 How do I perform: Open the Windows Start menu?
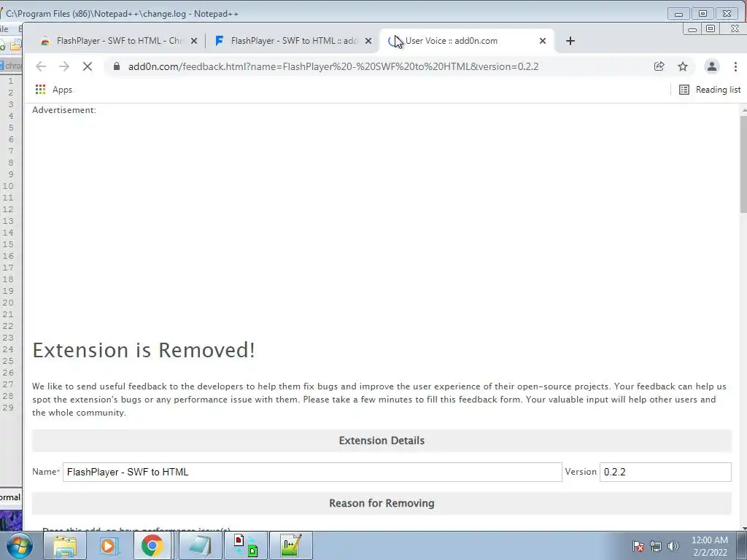tap(19, 545)
